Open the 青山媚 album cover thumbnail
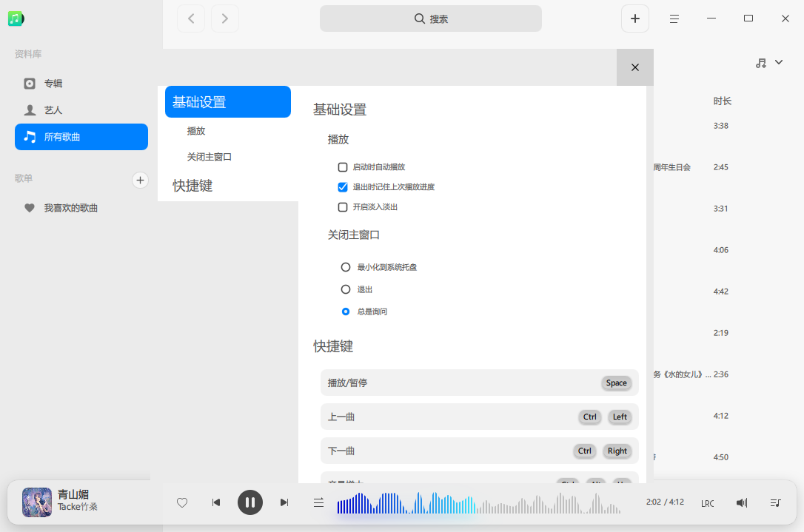This screenshot has width=804, height=532. pos(37,502)
